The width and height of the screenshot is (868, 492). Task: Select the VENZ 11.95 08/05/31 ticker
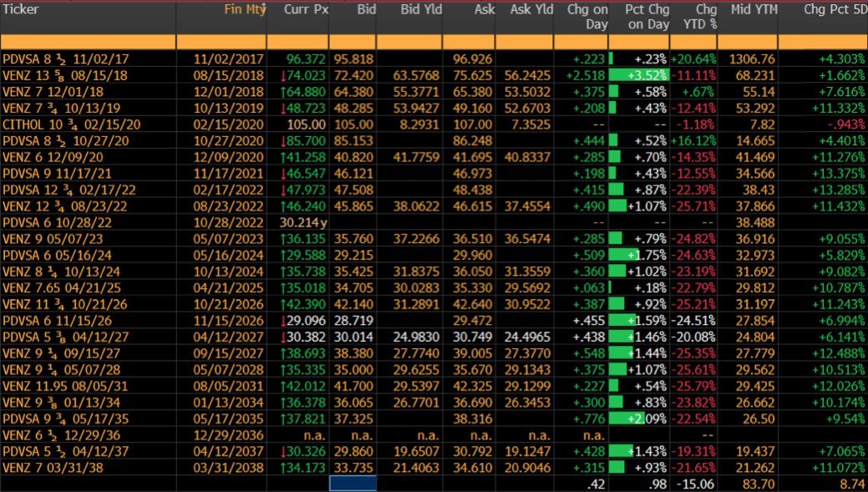click(x=65, y=386)
